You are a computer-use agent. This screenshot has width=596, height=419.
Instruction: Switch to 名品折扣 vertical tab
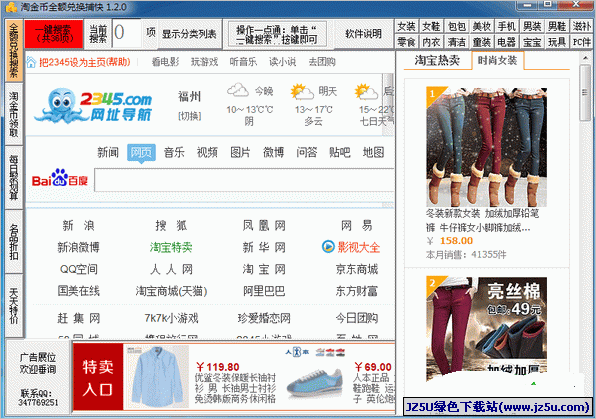tap(14, 241)
